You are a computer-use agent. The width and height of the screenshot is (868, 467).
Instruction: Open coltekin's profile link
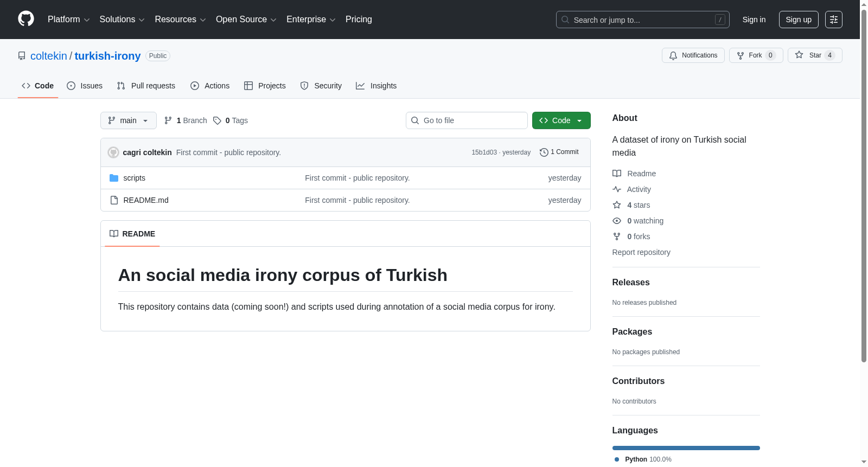(x=49, y=56)
